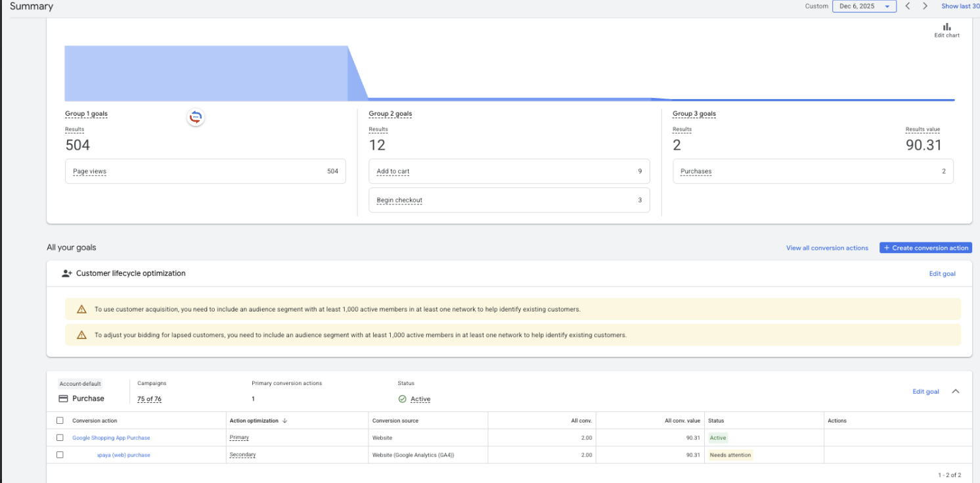Click the Edit chart bar icon

click(x=947, y=27)
